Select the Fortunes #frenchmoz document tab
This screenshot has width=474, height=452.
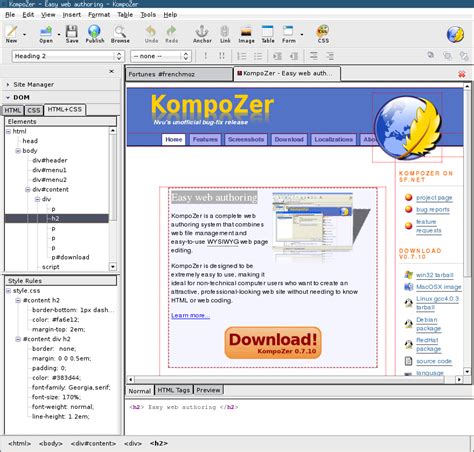tap(179, 74)
